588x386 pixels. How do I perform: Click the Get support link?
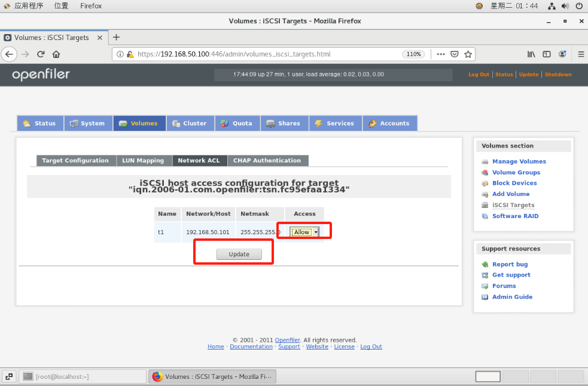point(511,275)
